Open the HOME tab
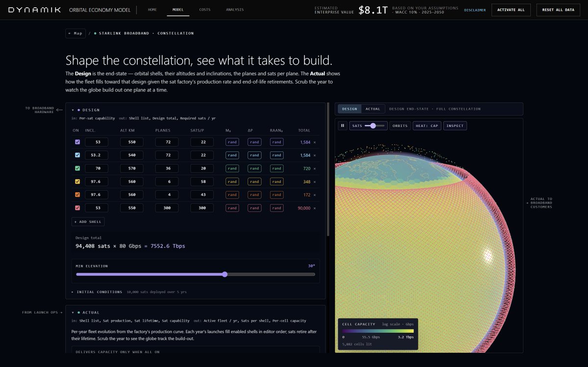 [152, 10]
